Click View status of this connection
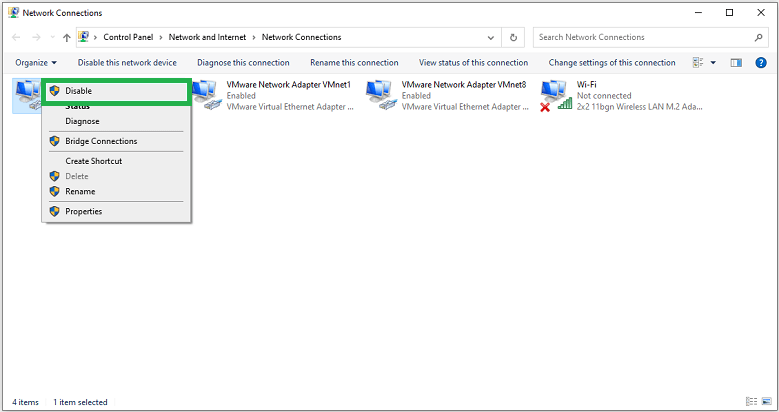The image size is (779, 412). 473,63
